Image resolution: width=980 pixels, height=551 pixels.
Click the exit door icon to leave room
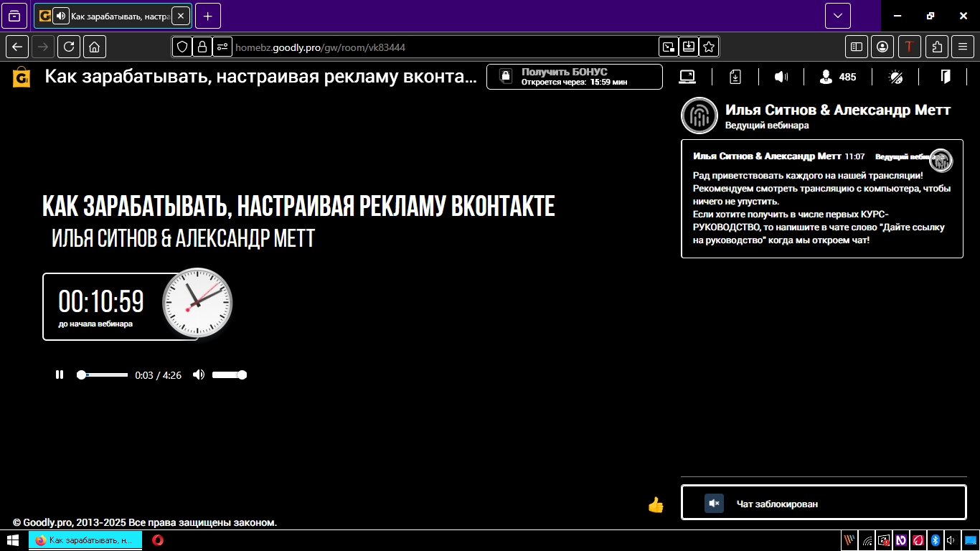click(x=945, y=77)
